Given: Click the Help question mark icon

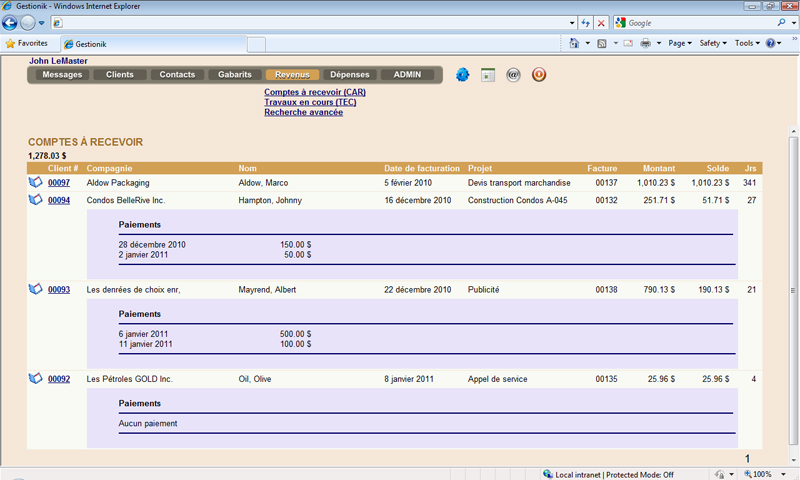Looking at the screenshot, I should [770, 43].
